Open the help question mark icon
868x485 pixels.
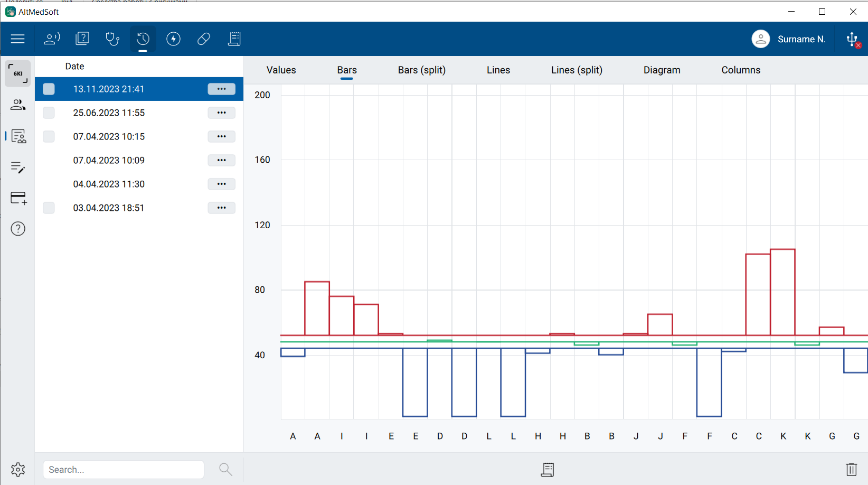18,229
